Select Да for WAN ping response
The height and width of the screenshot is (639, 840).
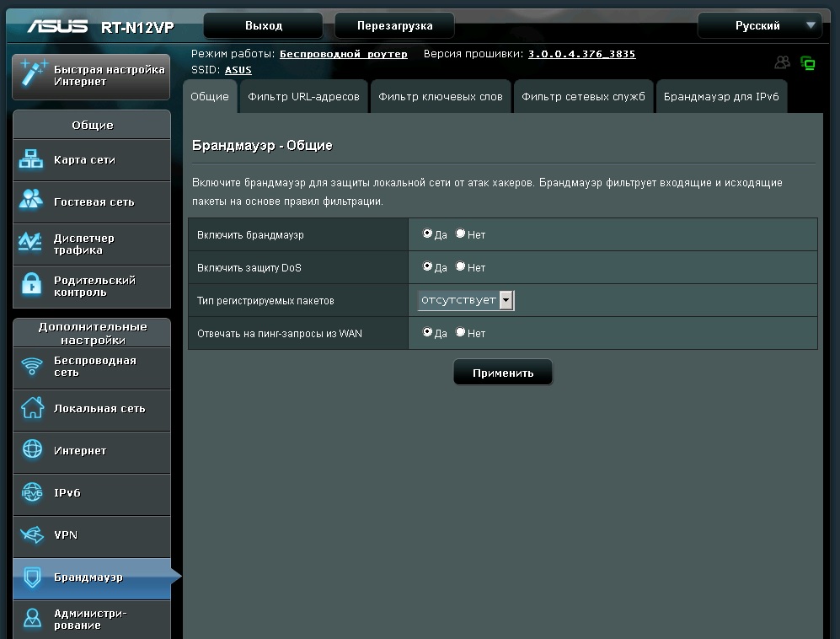(427, 332)
